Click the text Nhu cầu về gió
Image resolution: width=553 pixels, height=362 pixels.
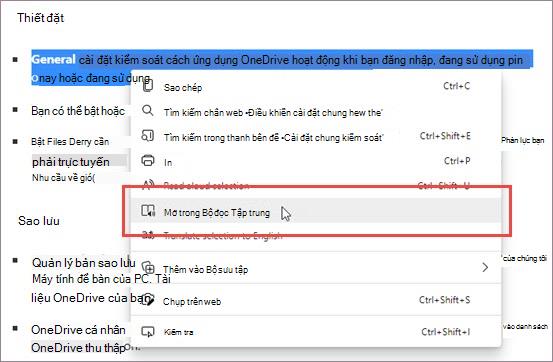click(x=63, y=177)
